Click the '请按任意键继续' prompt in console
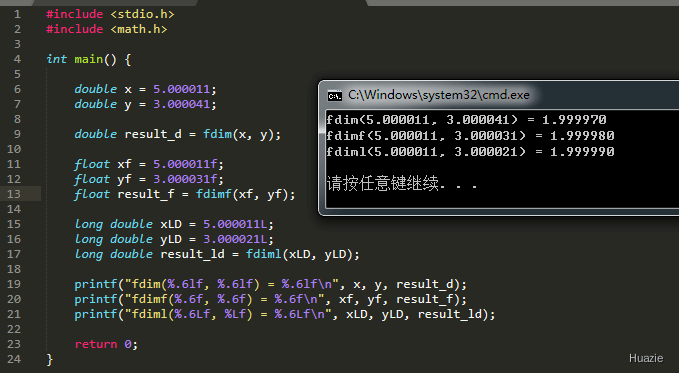This screenshot has width=679, height=373. click(402, 183)
